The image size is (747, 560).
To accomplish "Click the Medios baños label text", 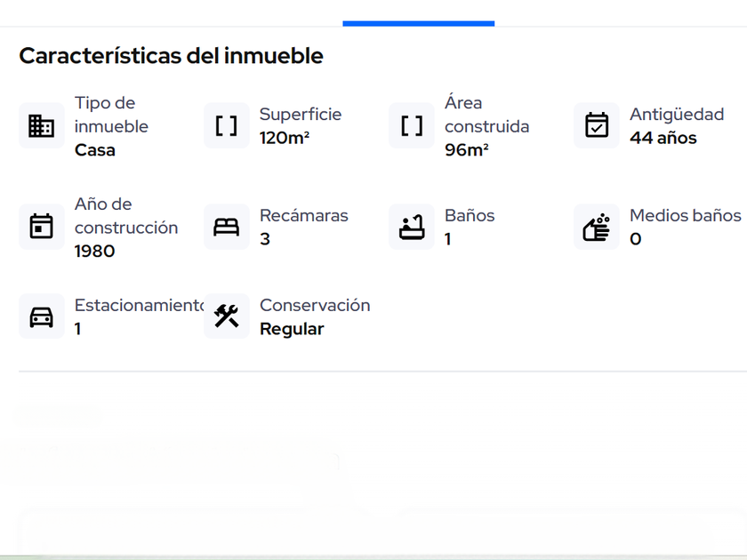I will [685, 215].
